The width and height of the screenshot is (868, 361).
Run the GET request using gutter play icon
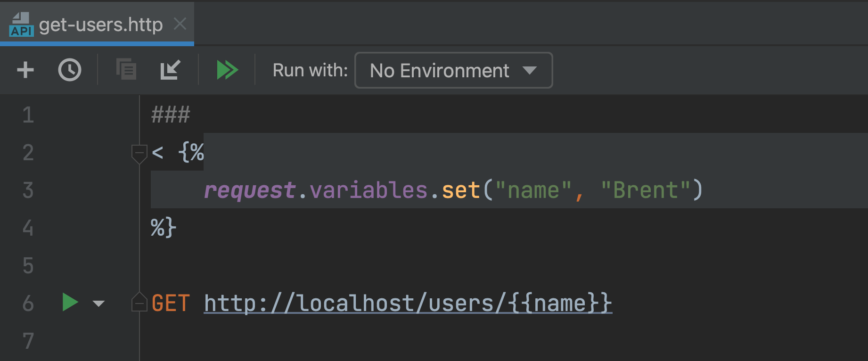(x=70, y=303)
